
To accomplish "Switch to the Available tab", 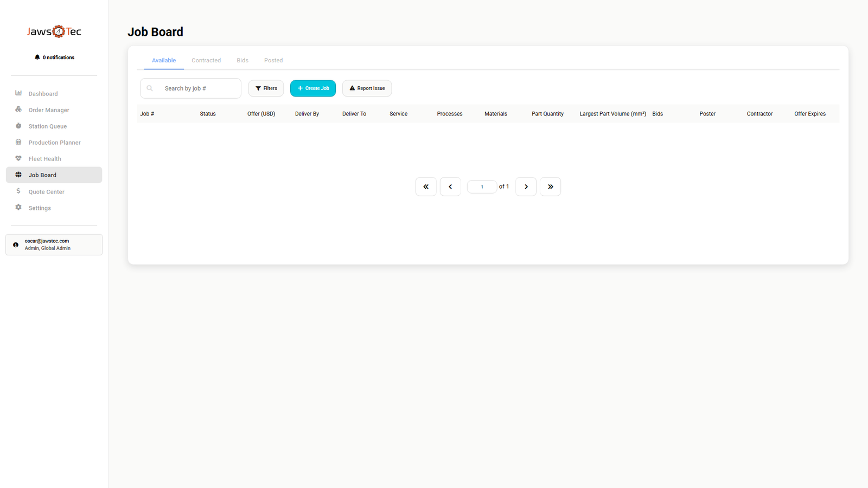I will click(164, 60).
